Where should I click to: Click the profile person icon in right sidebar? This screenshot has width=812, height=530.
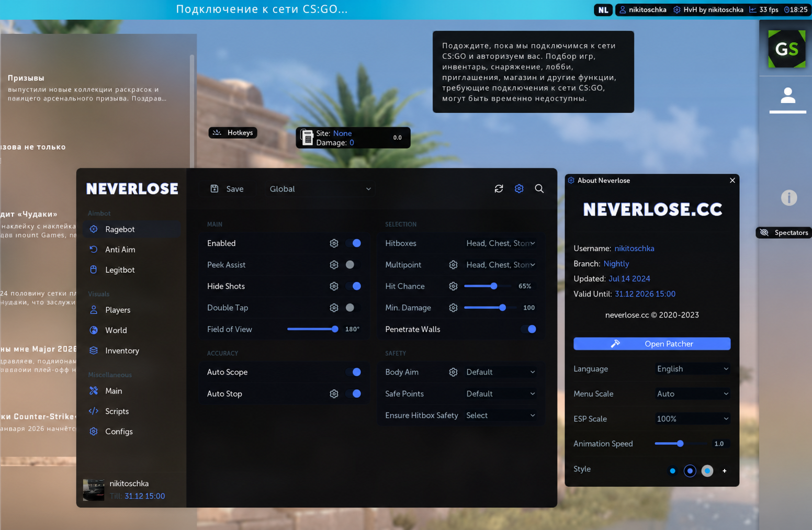(x=788, y=96)
